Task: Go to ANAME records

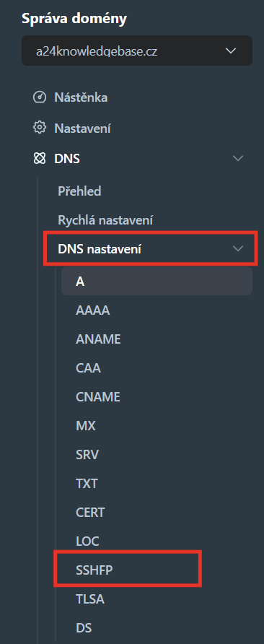Action: pos(98,339)
